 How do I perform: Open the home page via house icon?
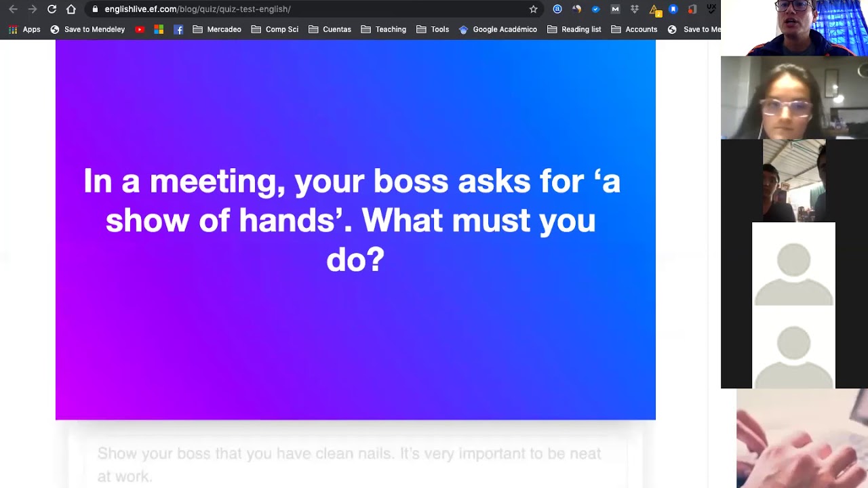point(71,9)
